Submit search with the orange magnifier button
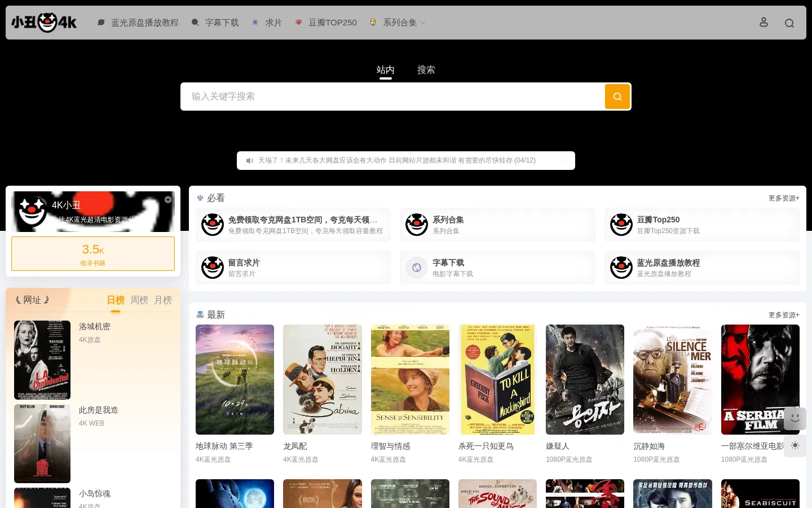812x508 pixels. 617,97
